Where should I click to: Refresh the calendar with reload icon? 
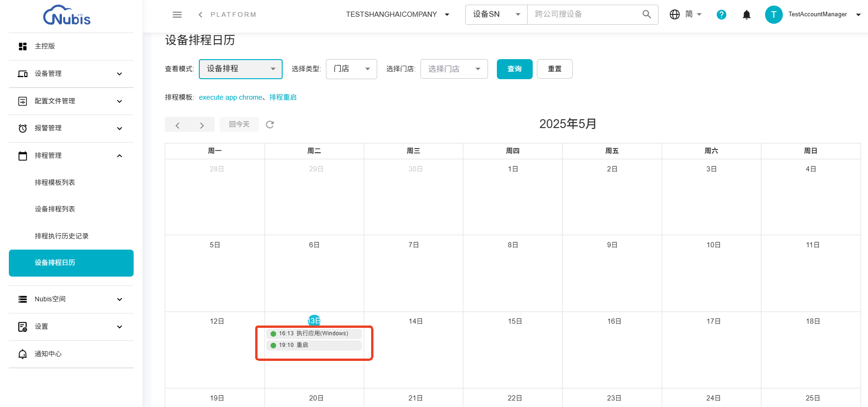coord(270,124)
